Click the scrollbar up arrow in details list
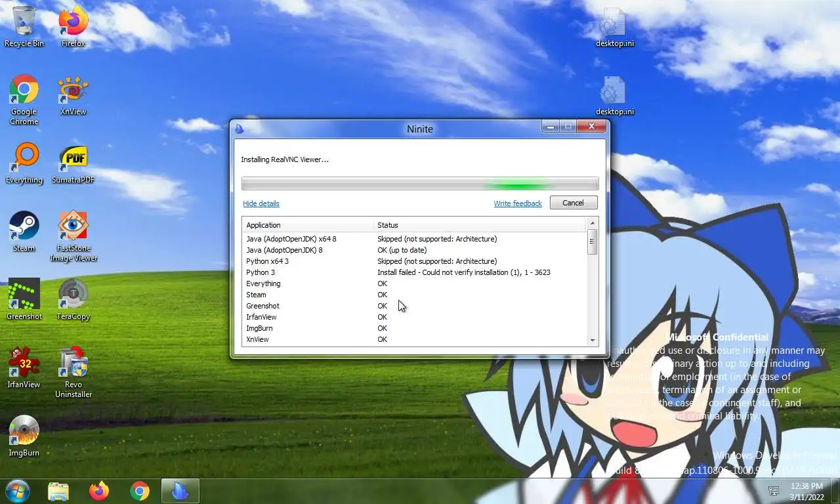The width and height of the screenshot is (840, 504). [x=593, y=224]
